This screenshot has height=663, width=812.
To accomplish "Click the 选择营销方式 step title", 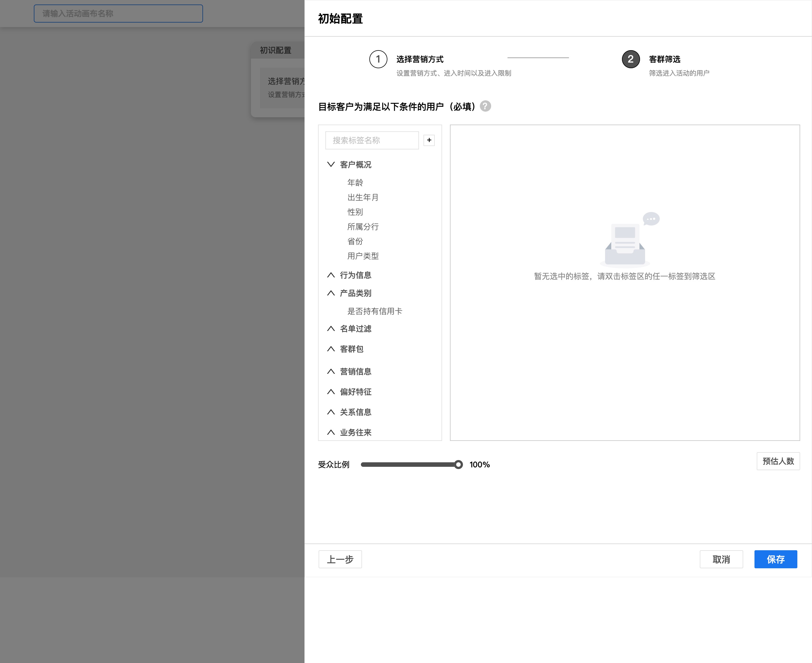I will click(420, 59).
